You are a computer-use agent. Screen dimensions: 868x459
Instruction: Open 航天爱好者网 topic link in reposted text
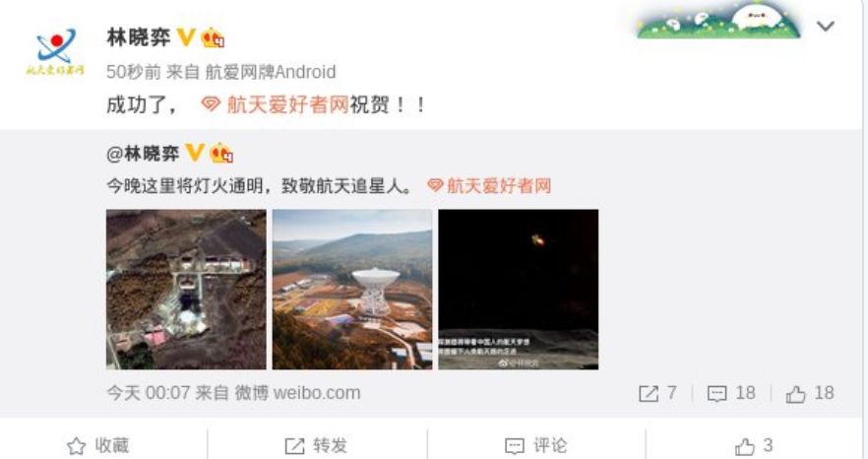click(x=499, y=186)
